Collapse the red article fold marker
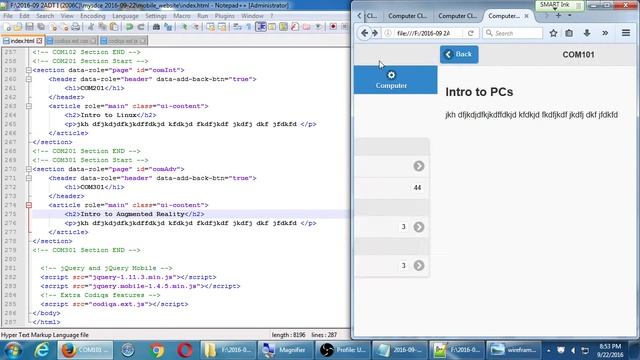The width and height of the screenshot is (640, 360). tap(29, 205)
